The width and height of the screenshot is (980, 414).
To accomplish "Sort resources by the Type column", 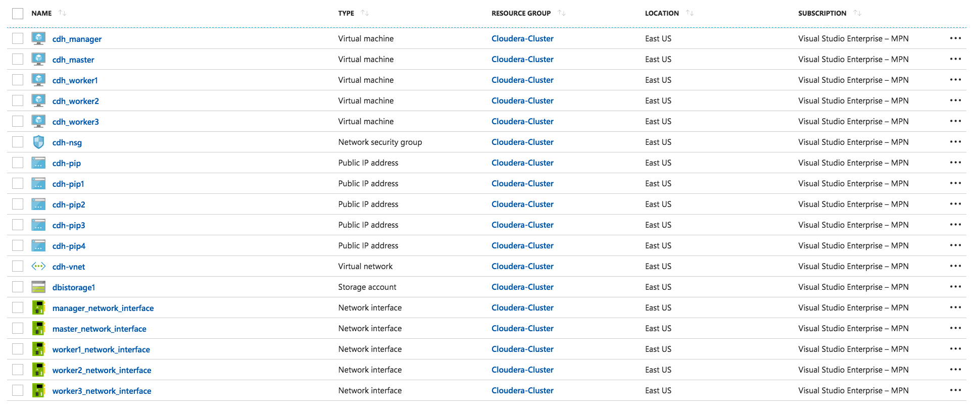I will [365, 13].
